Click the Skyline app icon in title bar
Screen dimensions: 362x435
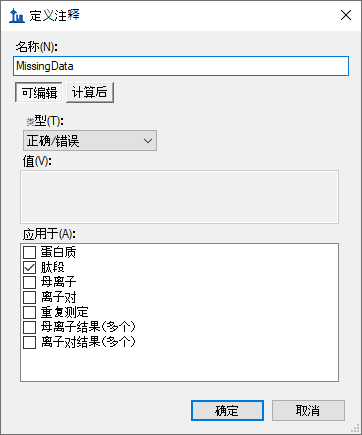[17, 16]
